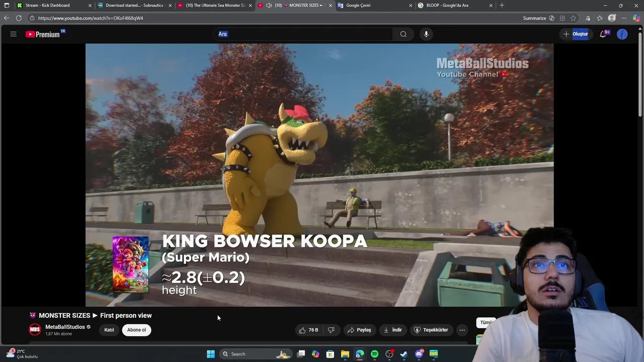Open Spotify from taskbar

[374, 354]
